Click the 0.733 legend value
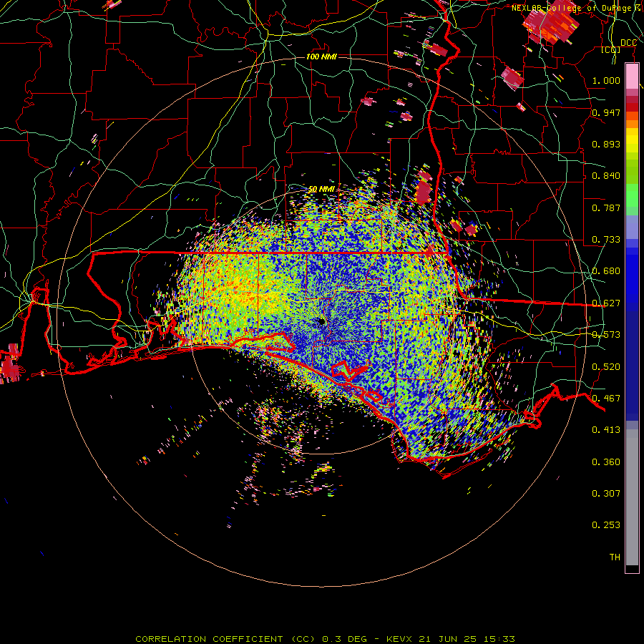This screenshot has width=644, height=644. (606, 240)
